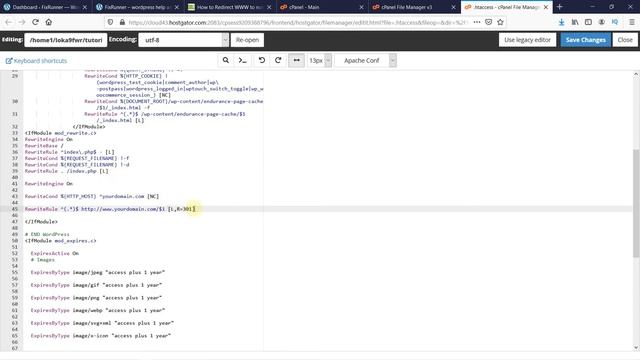
Task: Open Keyboard shortcuts link
Action: [36, 61]
